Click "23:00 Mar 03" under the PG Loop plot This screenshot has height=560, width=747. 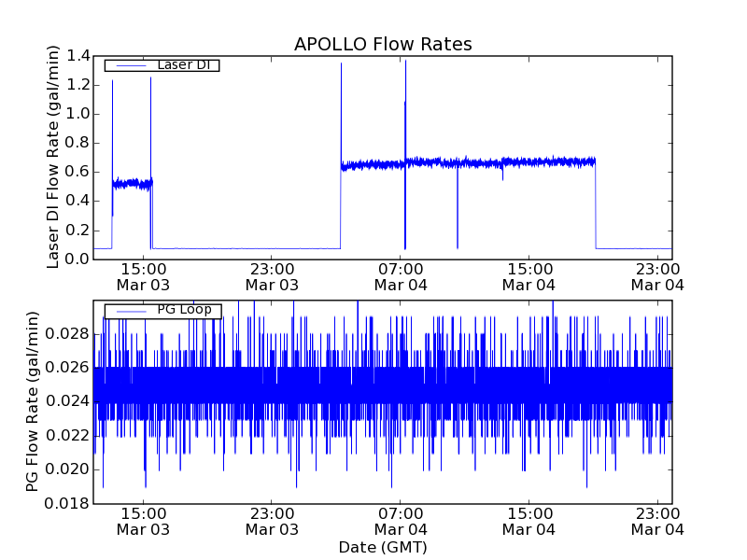(272, 522)
